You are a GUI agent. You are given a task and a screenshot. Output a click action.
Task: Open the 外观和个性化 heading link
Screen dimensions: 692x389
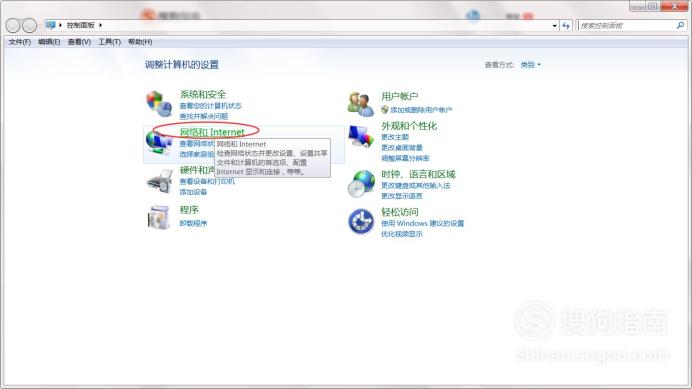(x=409, y=126)
